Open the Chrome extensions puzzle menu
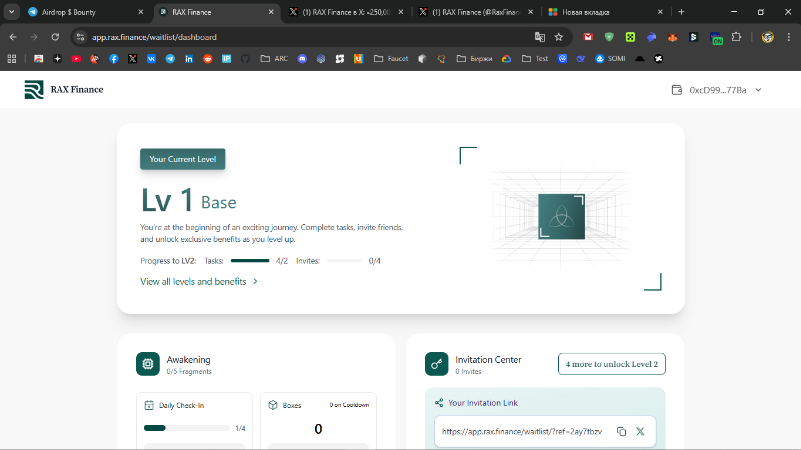Screen dimensions: 801x450 (736, 37)
